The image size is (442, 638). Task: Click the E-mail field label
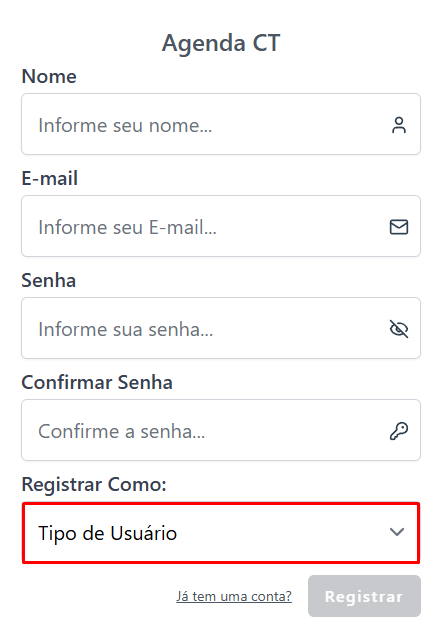click(x=50, y=178)
